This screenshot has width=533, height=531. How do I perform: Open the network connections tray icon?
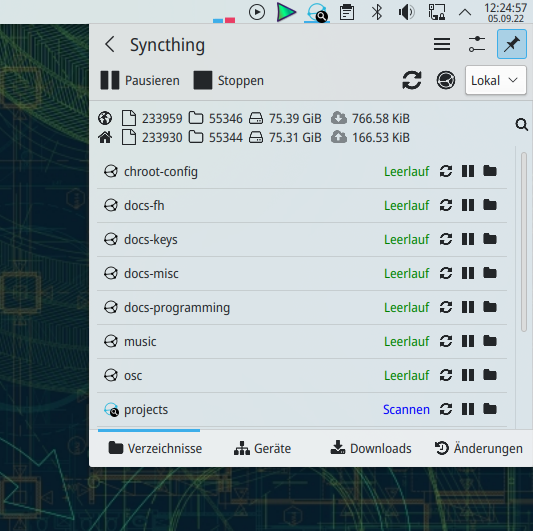[436, 13]
